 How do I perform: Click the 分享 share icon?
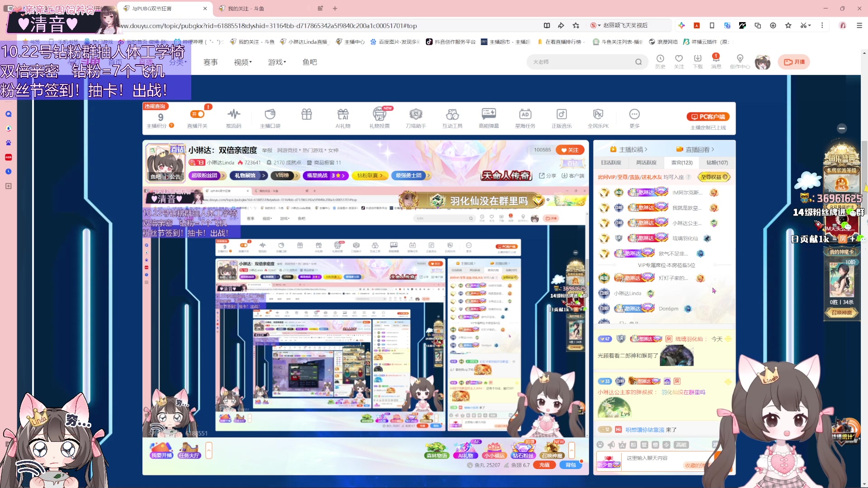pos(547,176)
